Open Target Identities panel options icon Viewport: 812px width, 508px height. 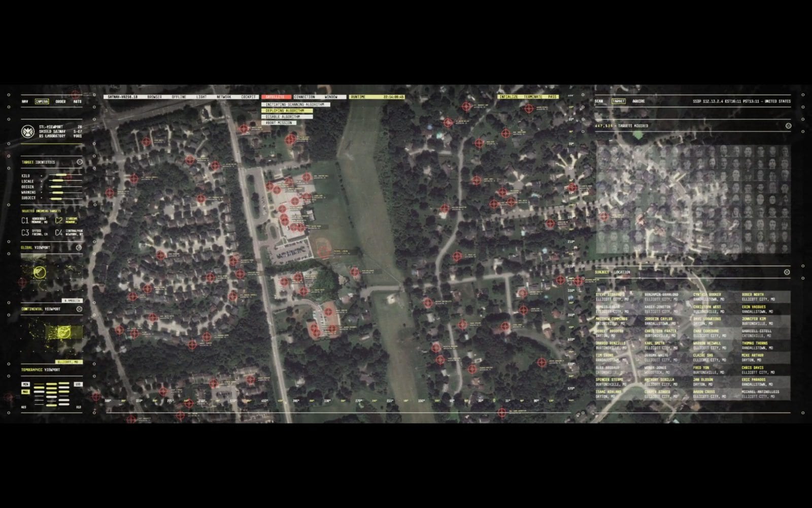click(80, 162)
